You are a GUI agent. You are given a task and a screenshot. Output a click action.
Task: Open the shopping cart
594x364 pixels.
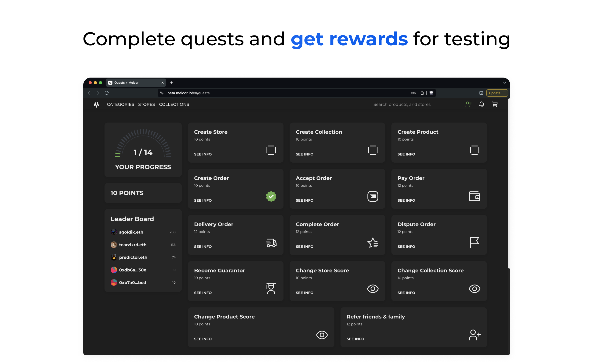click(495, 104)
